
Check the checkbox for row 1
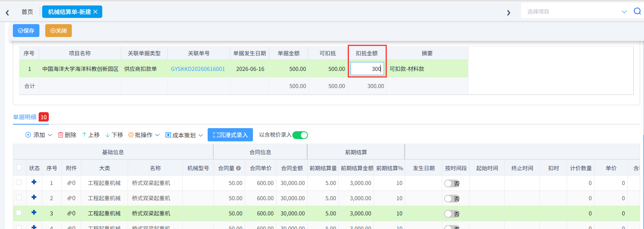coord(19,182)
